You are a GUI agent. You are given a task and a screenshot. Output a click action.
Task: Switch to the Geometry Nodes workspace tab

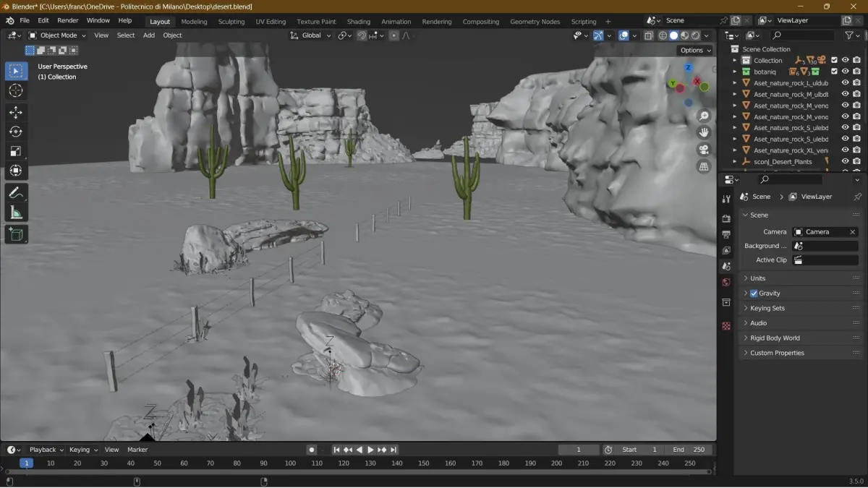pos(535,22)
